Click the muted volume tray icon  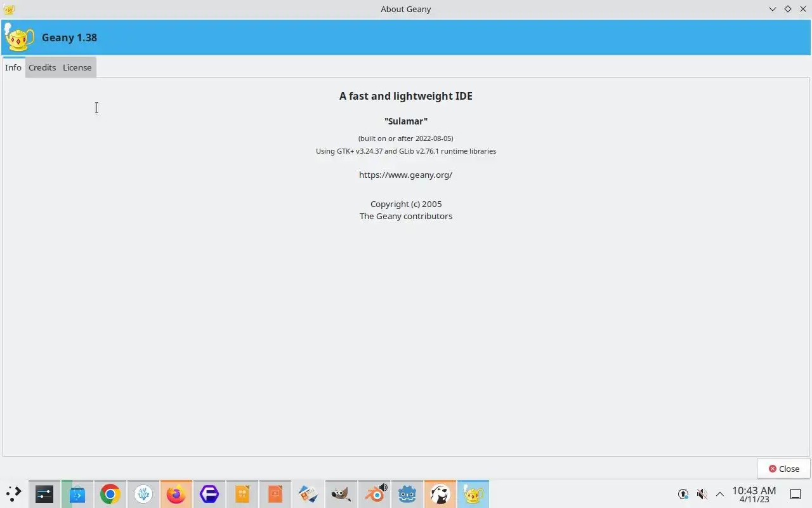point(702,494)
